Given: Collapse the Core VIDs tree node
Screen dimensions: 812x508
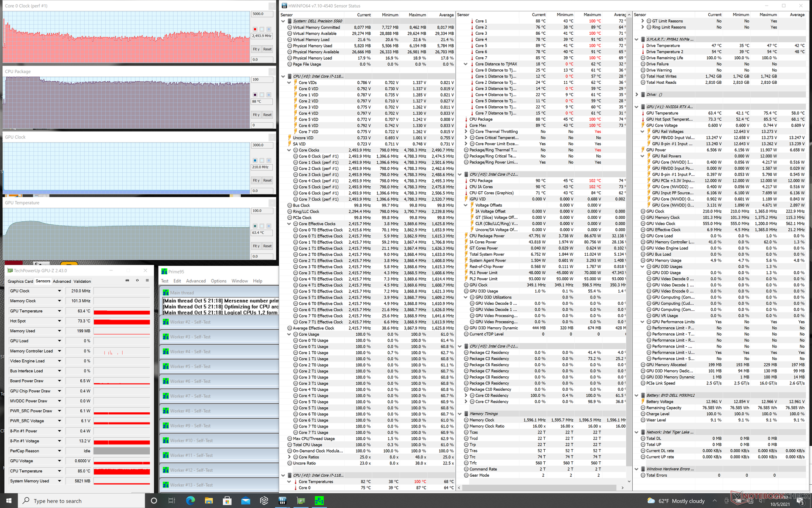Looking at the screenshot, I should [x=289, y=83].
